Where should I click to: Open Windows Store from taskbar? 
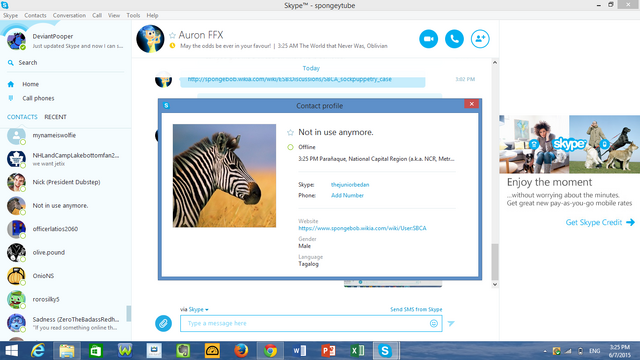[96, 351]
